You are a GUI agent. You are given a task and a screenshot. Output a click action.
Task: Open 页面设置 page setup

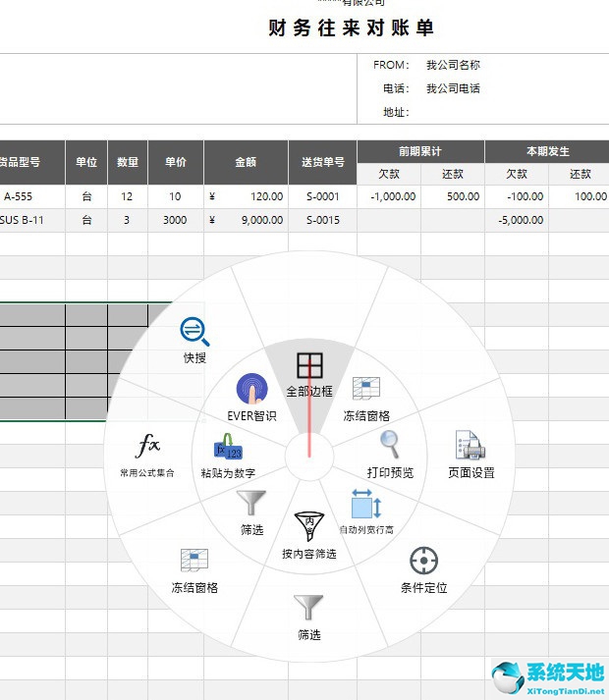pos(471,455)
